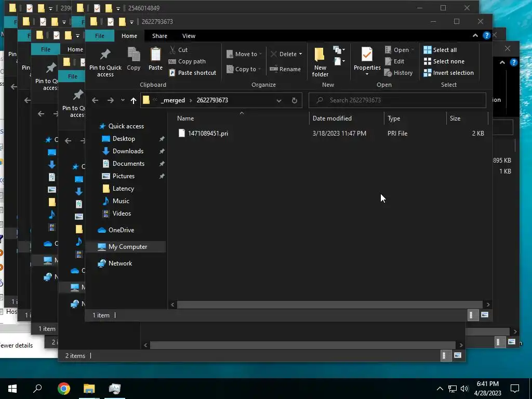Click Select all
The image size is (532, 399).
pyautogui.click(x=440, y=50)
